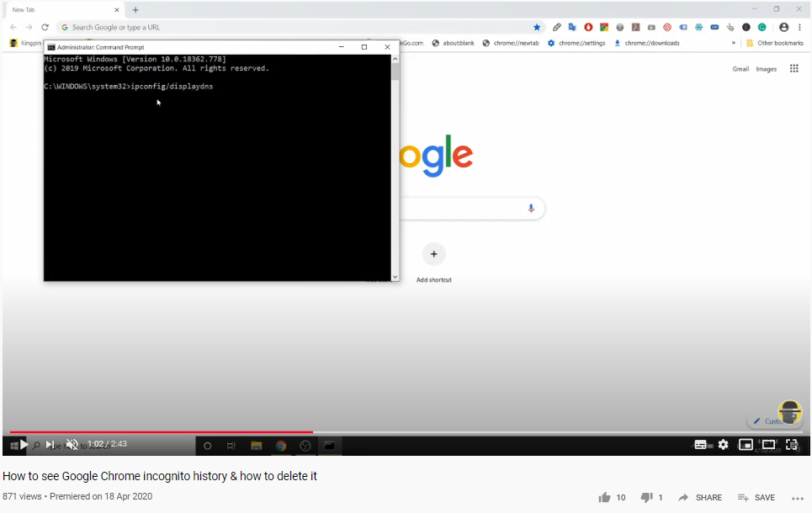The height and width of the screenshot is (513, 812).
Task: Skip to the next video
Action: (x=50, y=444)
